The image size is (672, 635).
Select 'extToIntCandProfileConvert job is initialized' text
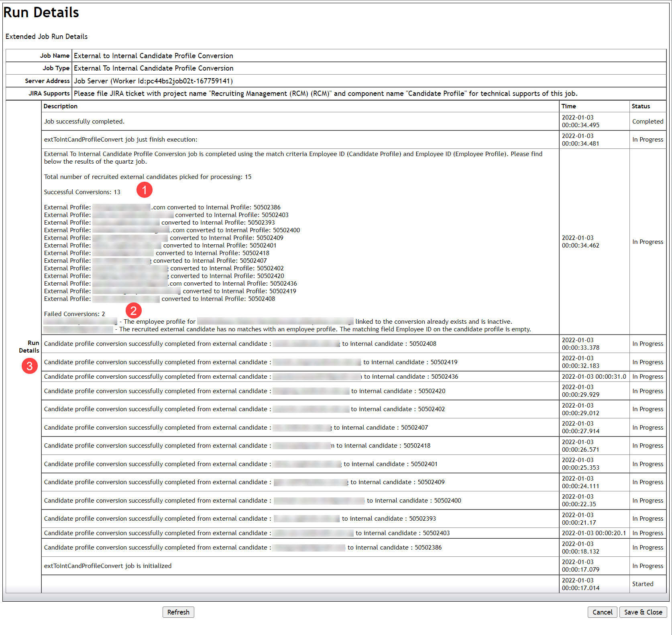[x=108, y=566]
